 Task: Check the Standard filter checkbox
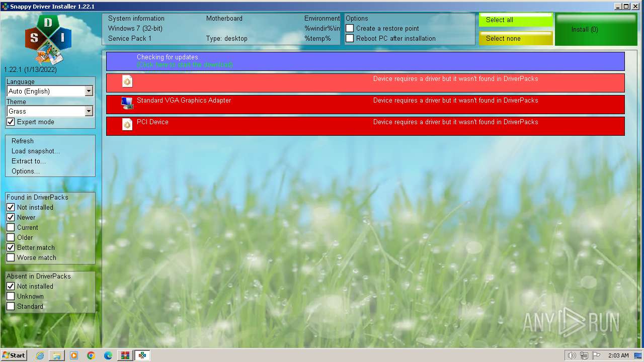[x=11, y=307]
